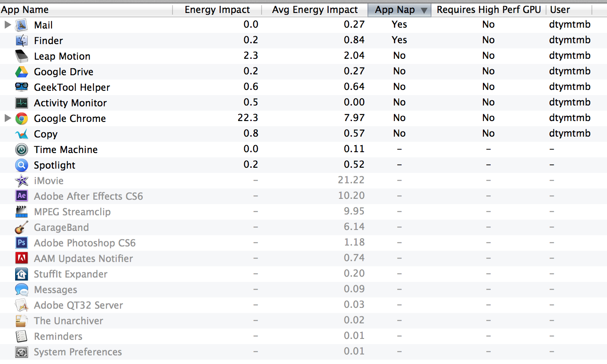Click the GeekTool Helper icon
This screenshot has width=607, height=364.
[22, 87]
